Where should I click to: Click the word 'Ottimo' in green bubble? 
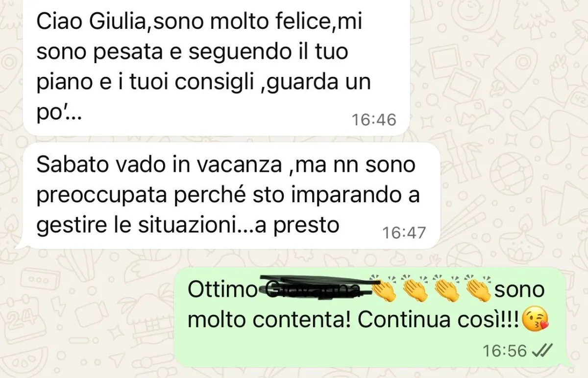pos(222,290)
